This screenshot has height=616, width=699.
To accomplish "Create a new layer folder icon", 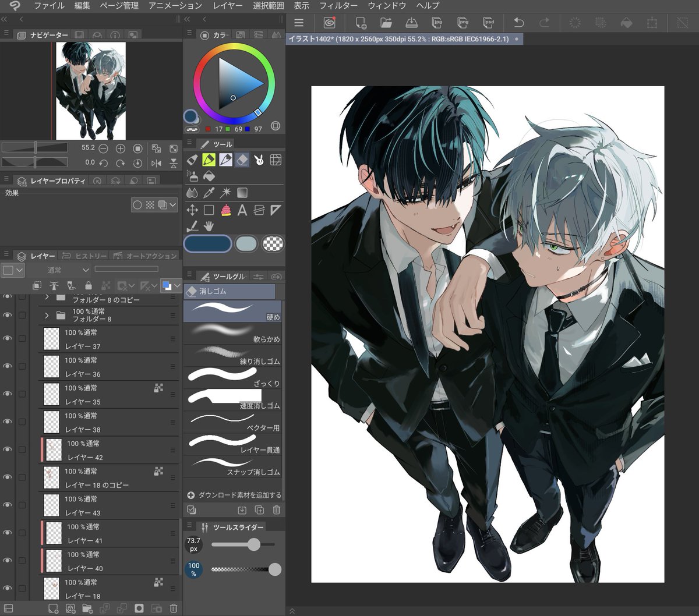I will [87, 608].
